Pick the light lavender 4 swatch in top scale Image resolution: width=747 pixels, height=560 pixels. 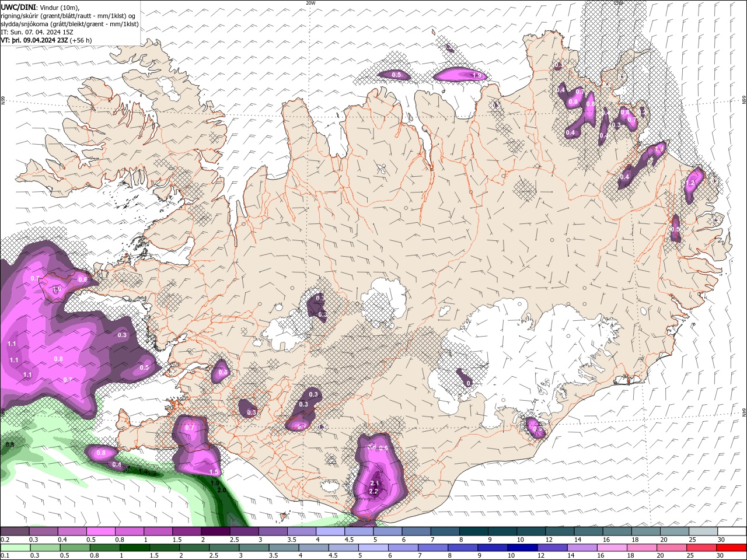pos(329,531)
